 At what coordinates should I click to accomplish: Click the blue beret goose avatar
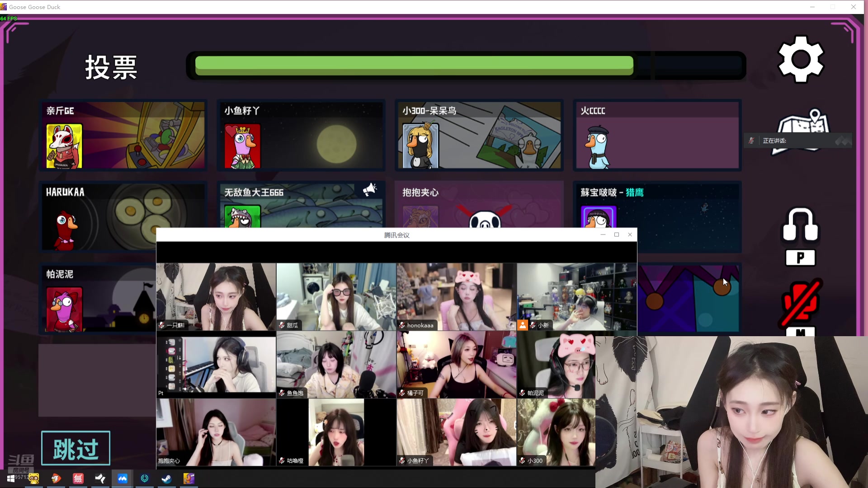pos(599,147)
